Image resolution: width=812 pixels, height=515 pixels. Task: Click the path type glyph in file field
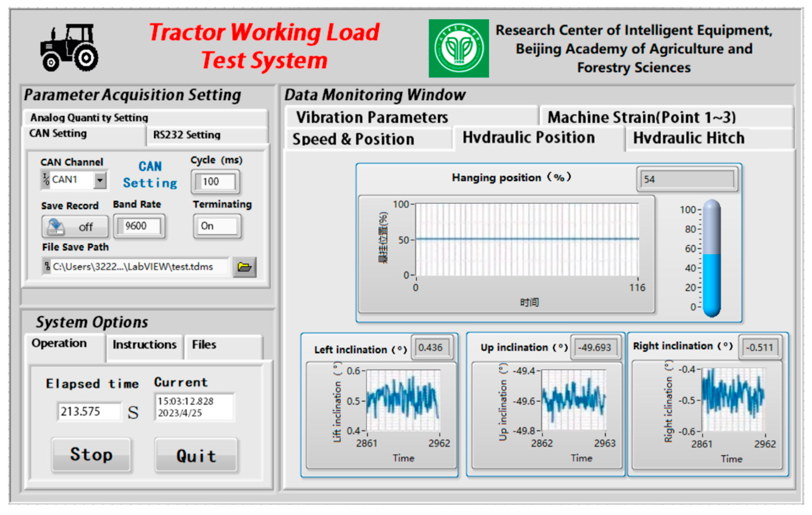[x=47, y=267]
